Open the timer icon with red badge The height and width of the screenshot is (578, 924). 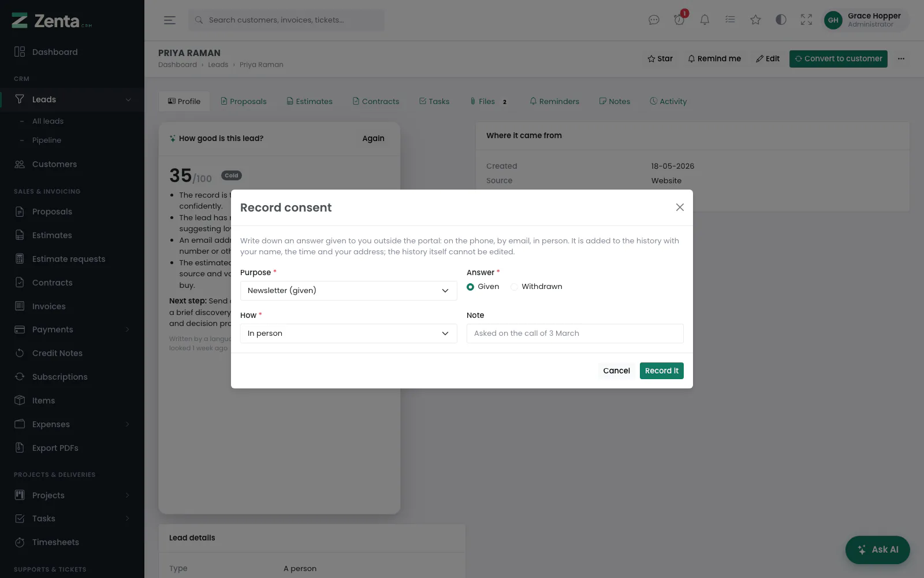pos(679,20)
